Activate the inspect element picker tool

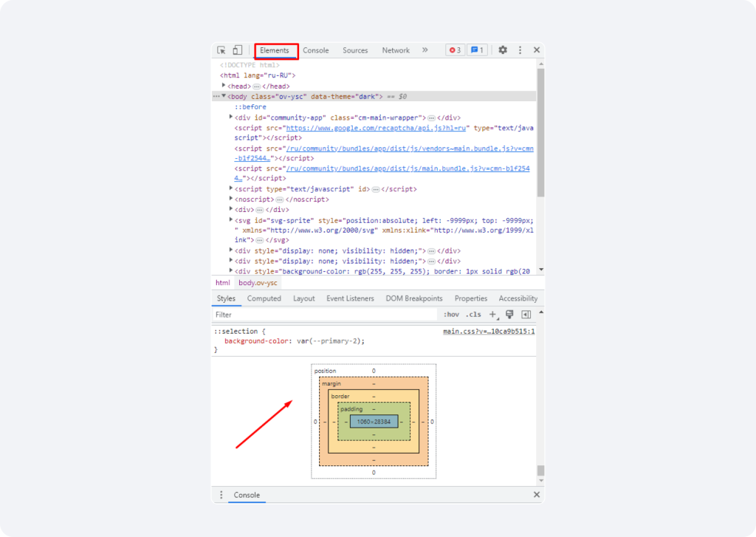(221, 50)
